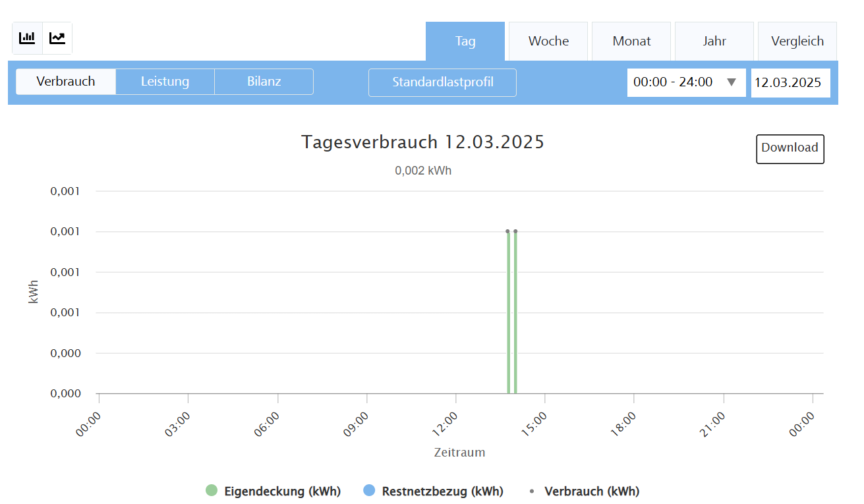Click the grey data point atop the left bar
This screenshot has height=504, width=864.
coord(507,231)
